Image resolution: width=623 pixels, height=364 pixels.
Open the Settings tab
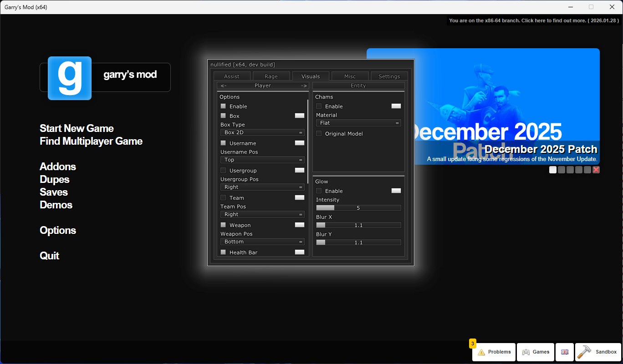pyautogui.click(x=389, y=76)
